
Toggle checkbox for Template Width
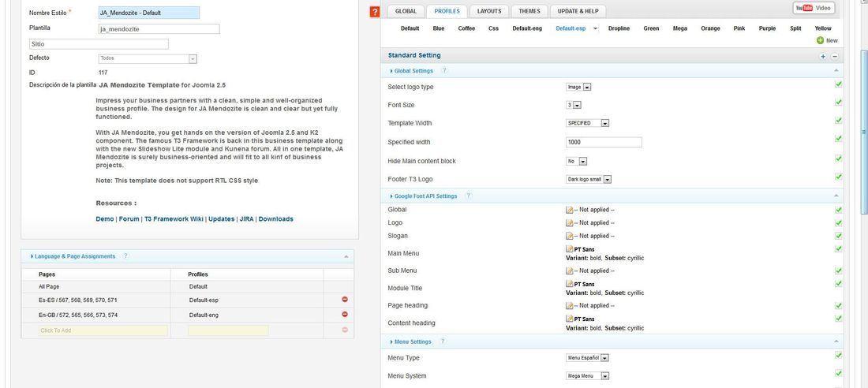click(838, 120)
